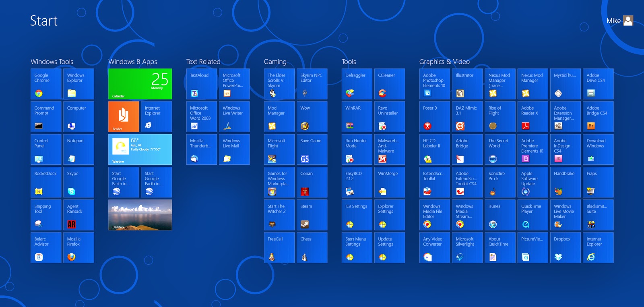Open the Windows Live Movie Maker tile
644x307 pixels.
coord(566,215)
